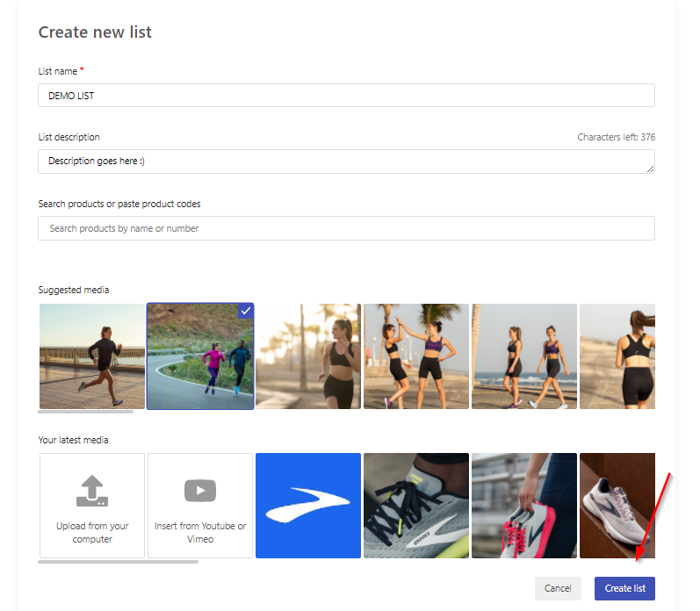Screen dimensions: 700x611
Task: Cancel the new list creation
Action: coord(558,588)
